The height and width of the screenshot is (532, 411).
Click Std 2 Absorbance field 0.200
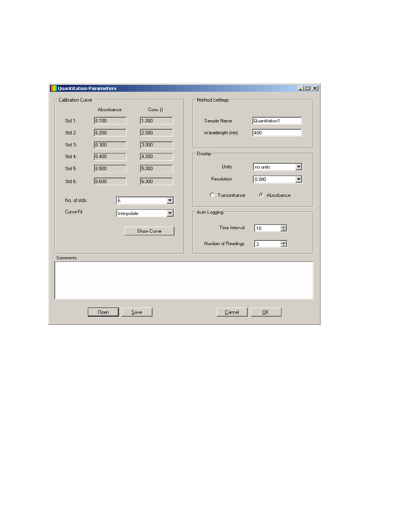point(110,133)
